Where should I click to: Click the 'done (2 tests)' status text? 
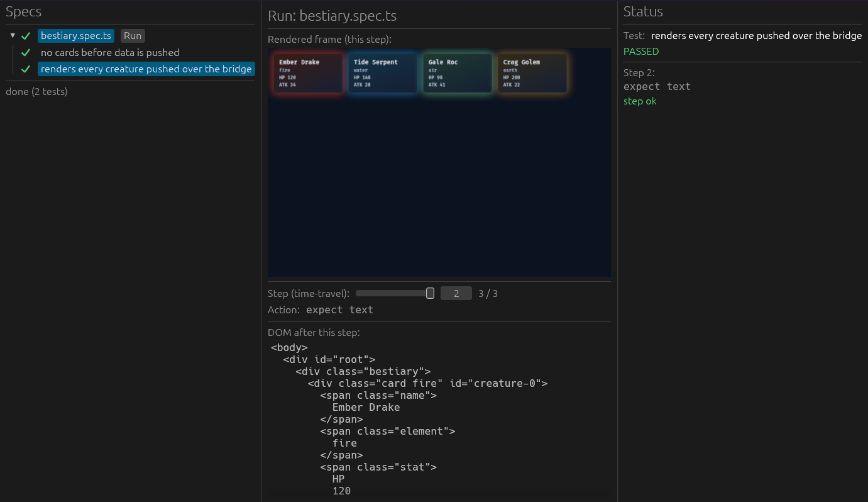(36, 92)
